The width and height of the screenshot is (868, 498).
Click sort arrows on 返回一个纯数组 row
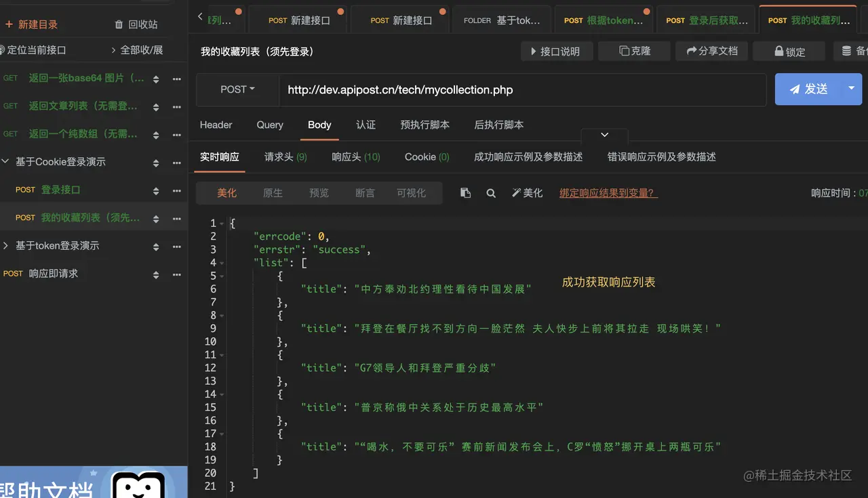pos(156,135)
